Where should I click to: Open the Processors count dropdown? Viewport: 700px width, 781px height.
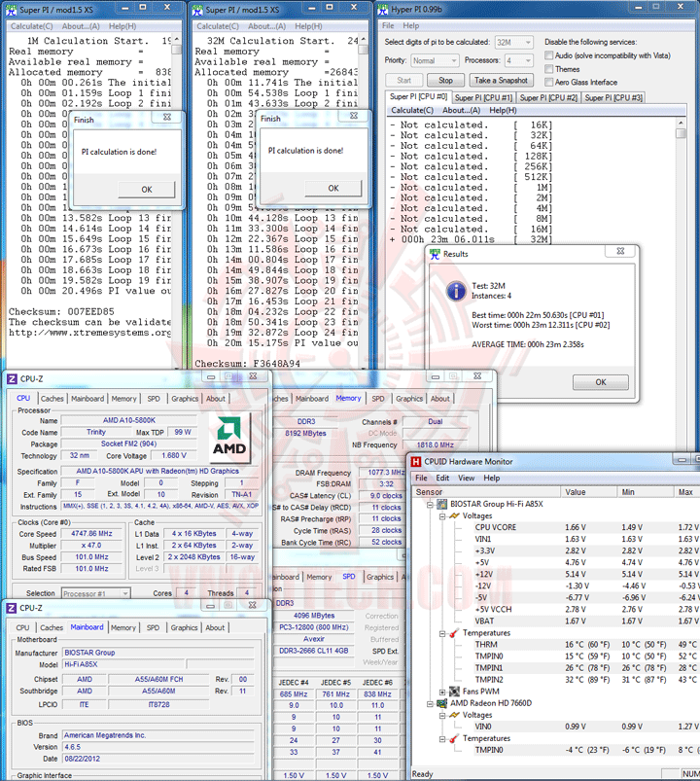pyautogui.click(x=519, y=60)
